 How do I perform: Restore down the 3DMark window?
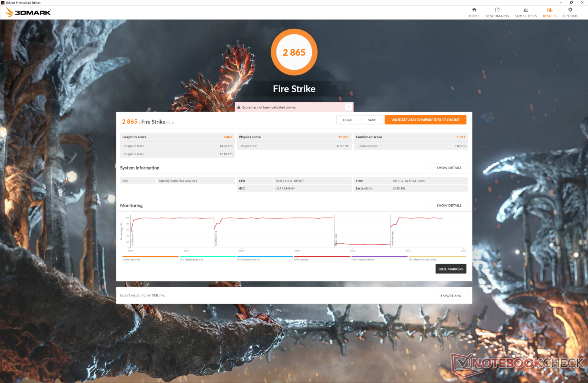(x=571, y=2)
